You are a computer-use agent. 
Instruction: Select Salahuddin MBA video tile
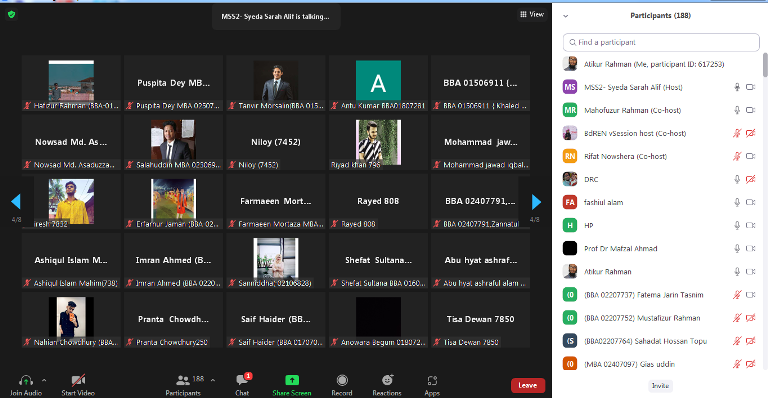(173, 142)
